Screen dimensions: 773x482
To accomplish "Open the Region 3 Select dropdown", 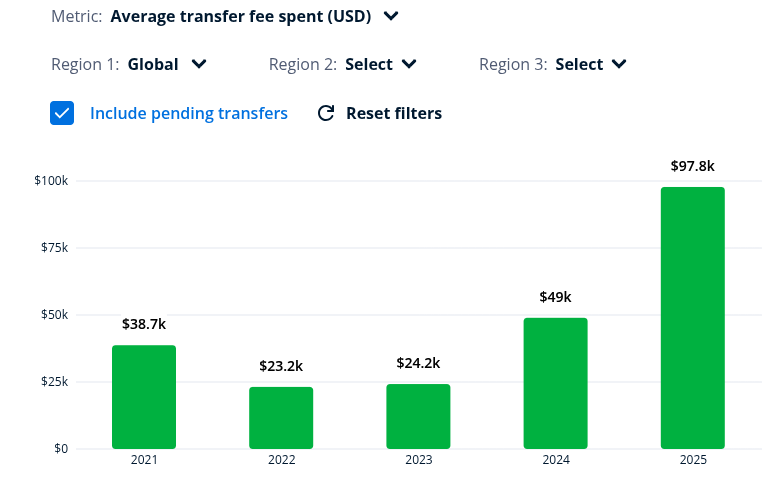I will pyautogui.click(x=591, y=64).
